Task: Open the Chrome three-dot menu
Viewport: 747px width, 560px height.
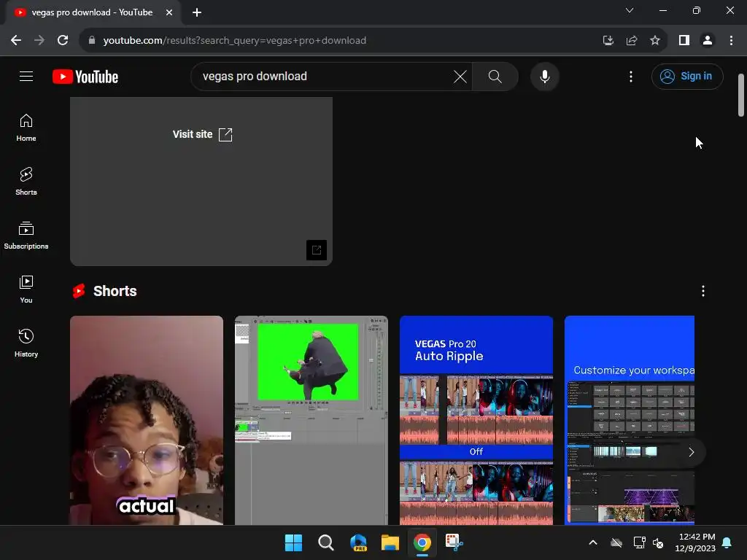Action: click(731, 41)
